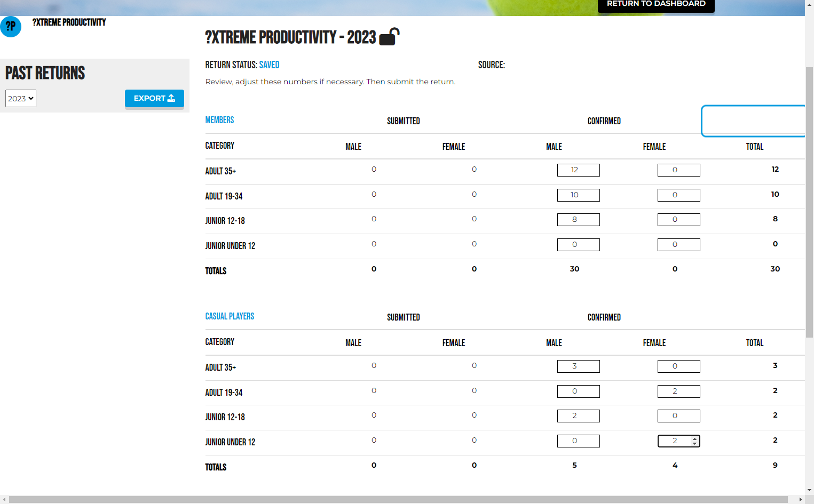Click scrollbar right arrow at bottom
The image size is (814, 504).
tap(800, 500)
